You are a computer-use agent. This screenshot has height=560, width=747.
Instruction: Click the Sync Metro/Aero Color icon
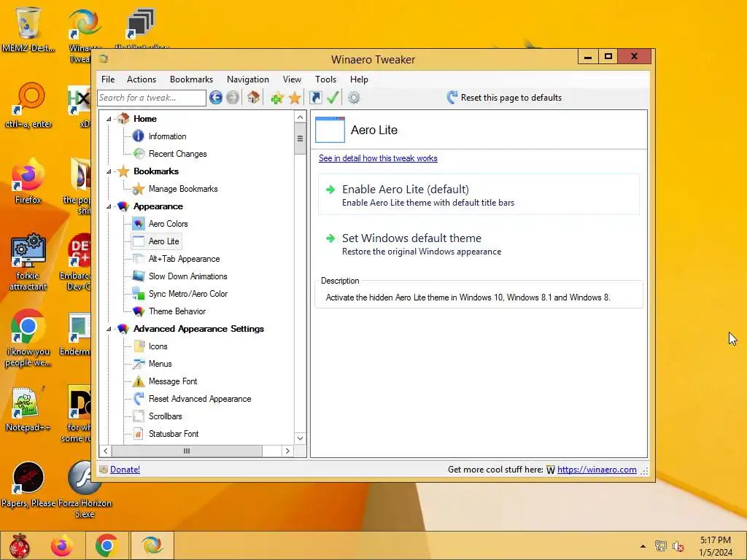[x=139, y=294]
